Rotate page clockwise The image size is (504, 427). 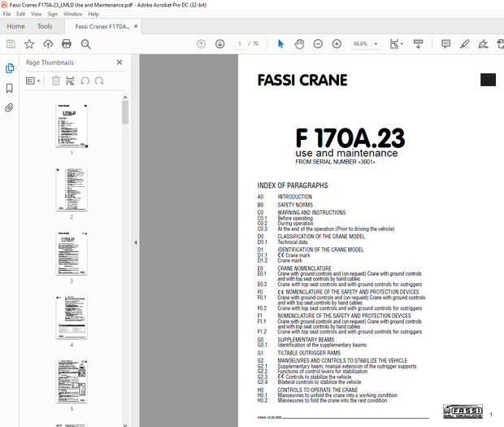pos(99,81)
